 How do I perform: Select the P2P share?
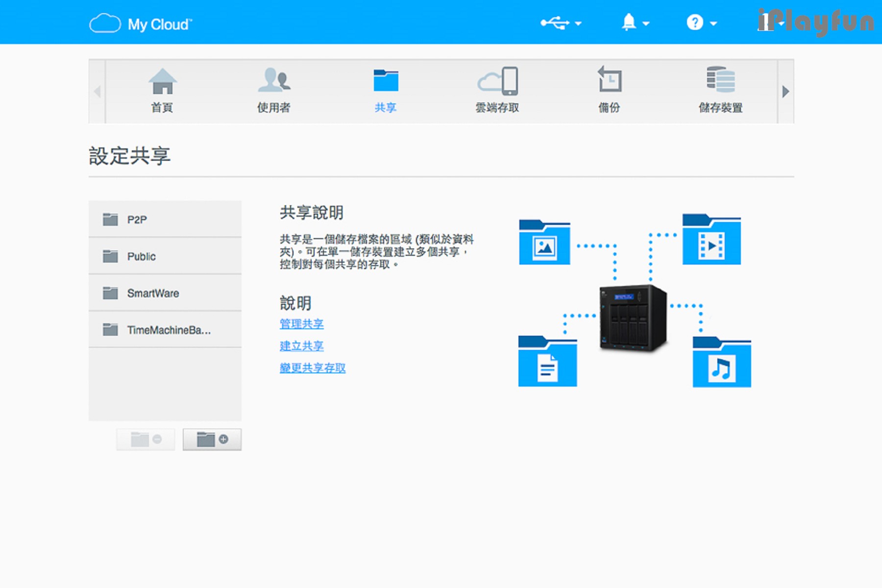click(165, 220)
